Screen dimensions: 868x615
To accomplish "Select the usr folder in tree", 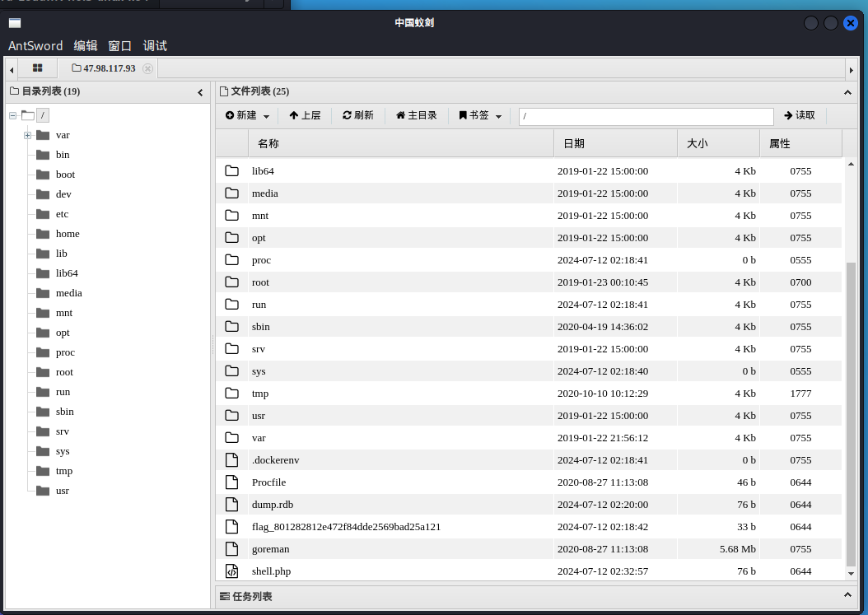I will (63, 491).
